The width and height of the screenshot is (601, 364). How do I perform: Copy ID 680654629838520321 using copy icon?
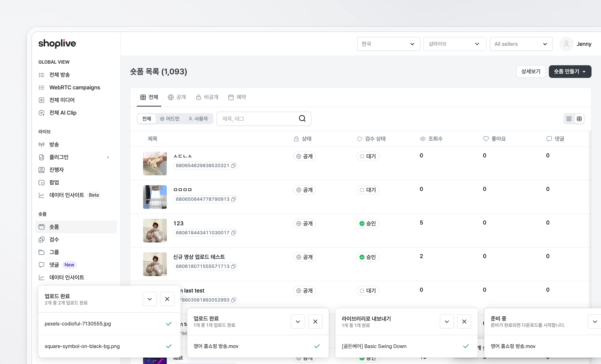pyautogui.click(x=233, y=166)
